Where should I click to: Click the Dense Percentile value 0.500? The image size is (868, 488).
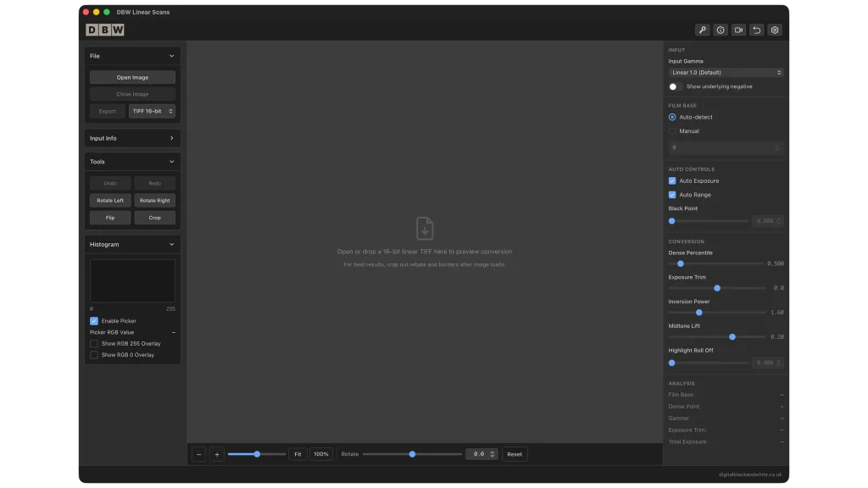775,264
